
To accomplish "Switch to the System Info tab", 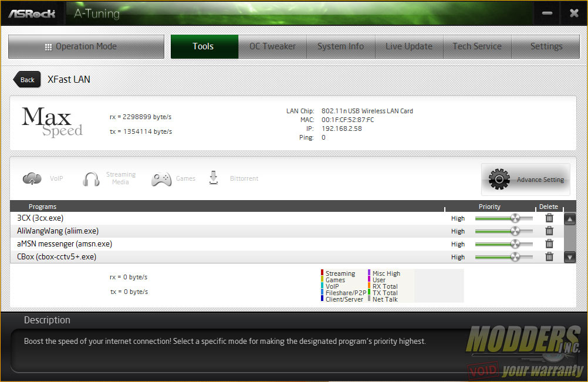I will pos(341,46).
